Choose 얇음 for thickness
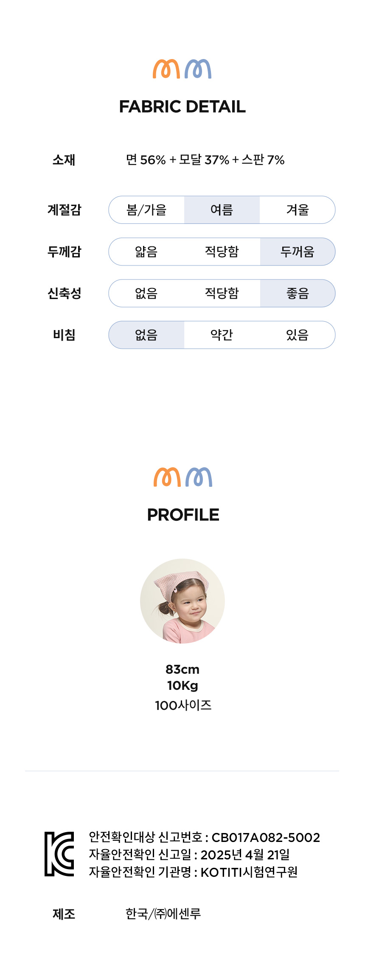The width and height of the screenshot is (365, 980). point(146,251)
